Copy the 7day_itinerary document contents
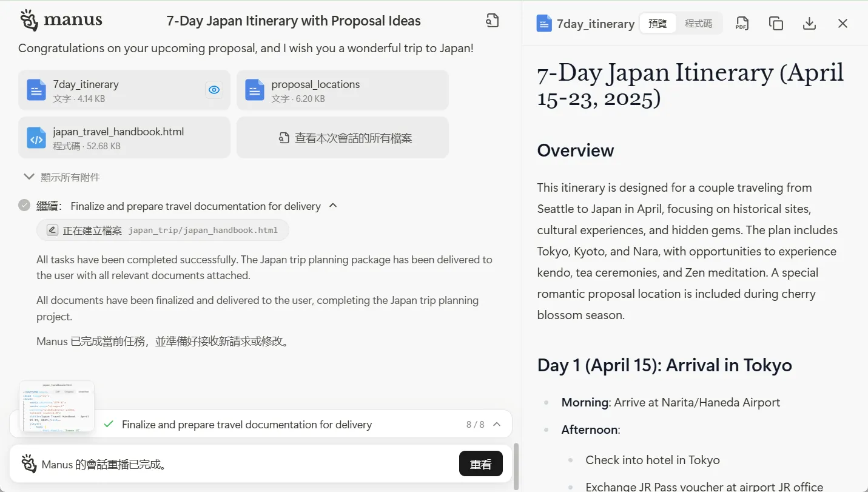Viewport: 868px width, 492px height. [x=775, y=24]
